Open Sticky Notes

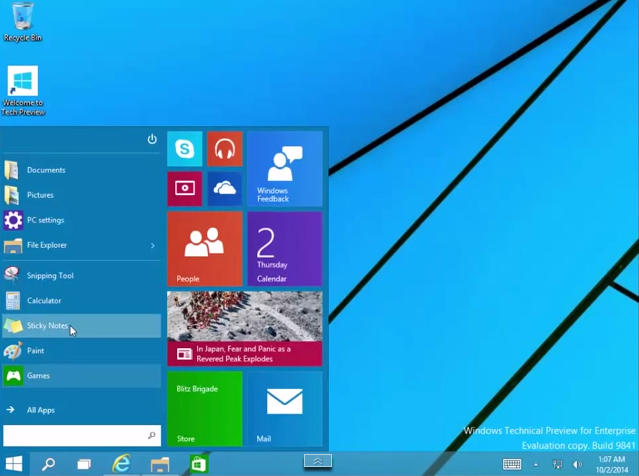(82, 326)
